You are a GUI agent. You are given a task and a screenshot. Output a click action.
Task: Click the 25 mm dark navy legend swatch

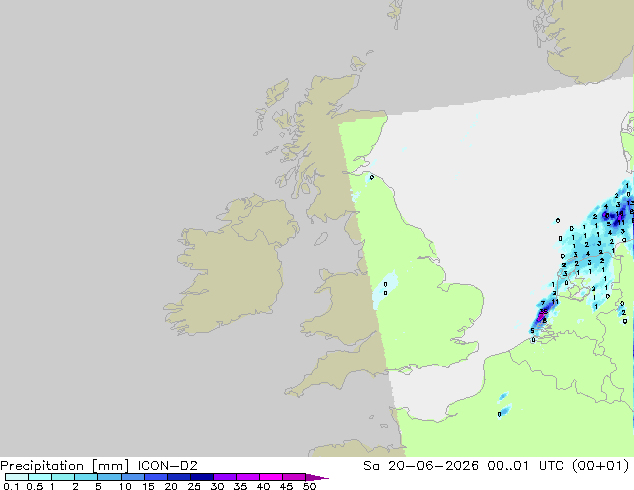(202, 477)
